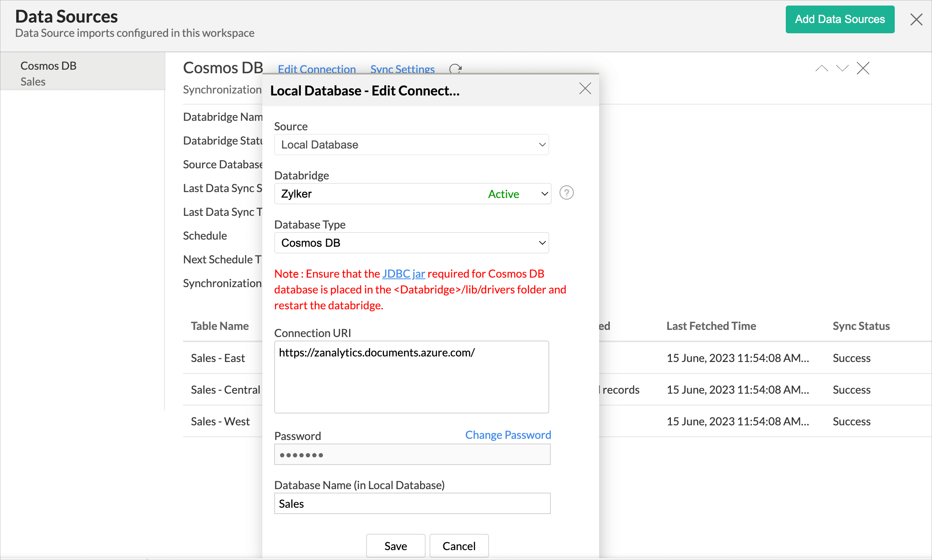932x560 pixels.
Task: Open the Database Type dropdown showing Cosmos DB
Action: pos(411,243)
